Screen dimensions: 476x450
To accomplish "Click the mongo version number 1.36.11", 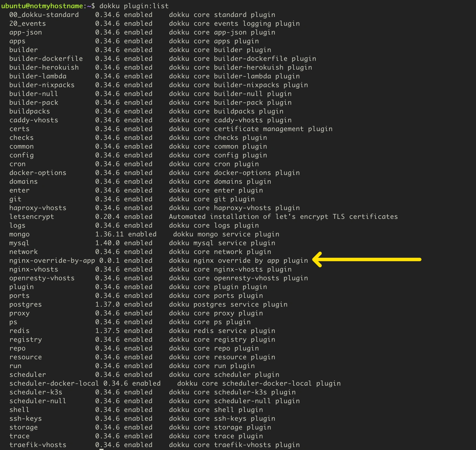I will (x=109, y=234).
